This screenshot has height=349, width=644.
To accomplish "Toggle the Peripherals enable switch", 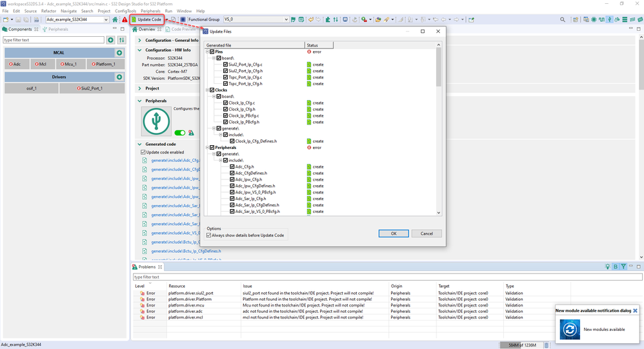I will pos(180,133).
